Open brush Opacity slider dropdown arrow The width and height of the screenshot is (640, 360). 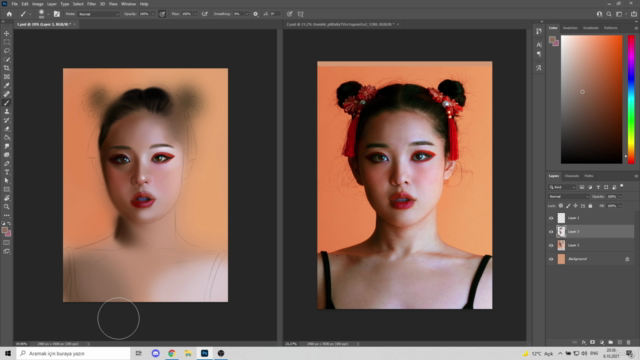coord(153,14)
